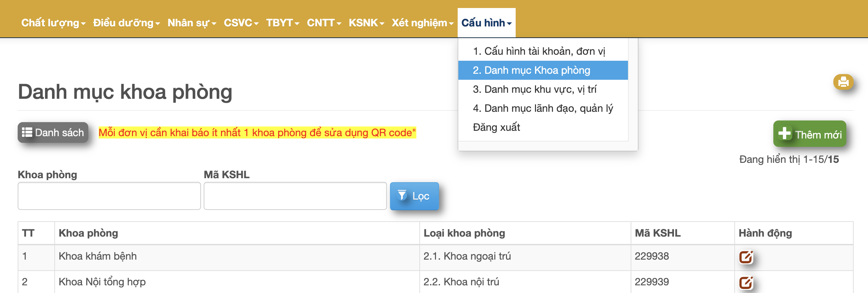Expand the CNTT menu
Image resolution: width=868 pixels, height=293 pixels.
324,23
